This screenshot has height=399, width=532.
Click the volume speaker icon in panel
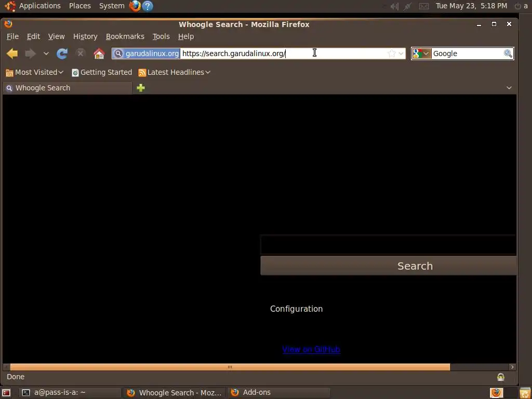point(394,6)
